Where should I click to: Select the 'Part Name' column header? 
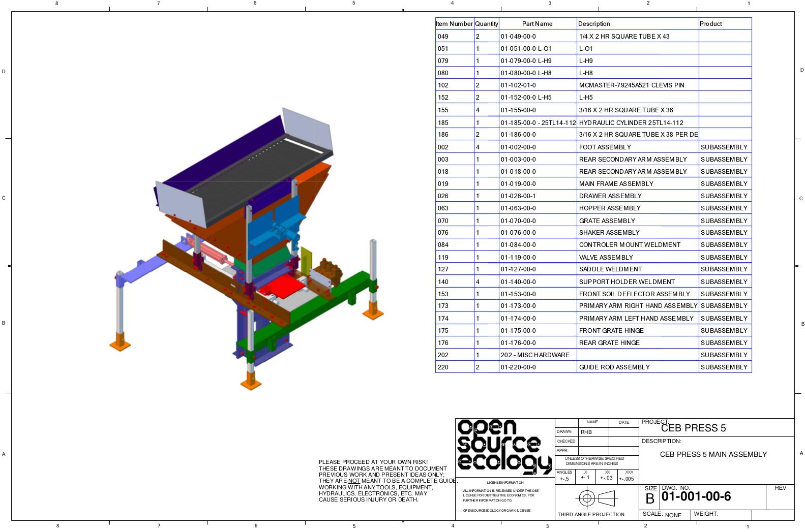click(538, 24)
